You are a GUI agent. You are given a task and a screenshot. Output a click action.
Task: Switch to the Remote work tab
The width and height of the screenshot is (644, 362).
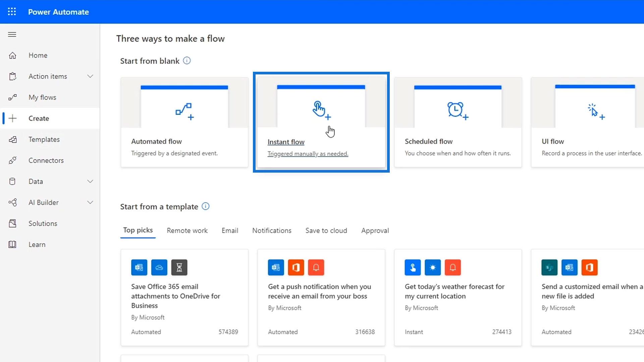(x=187, y=231)
